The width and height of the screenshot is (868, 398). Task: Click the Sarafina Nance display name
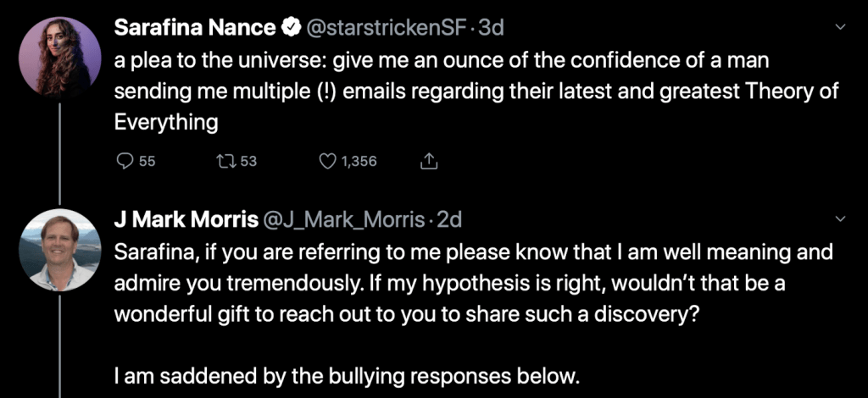(x=195, y=28)
